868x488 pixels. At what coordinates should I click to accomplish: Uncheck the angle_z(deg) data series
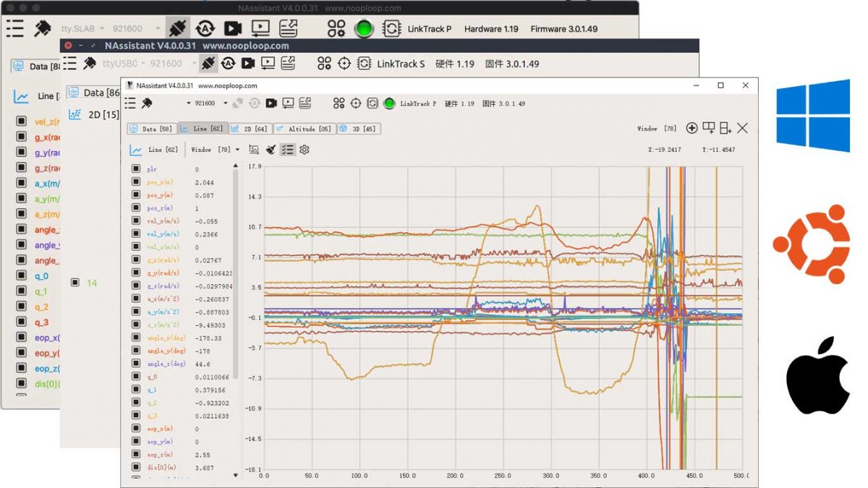coord(136,364)
